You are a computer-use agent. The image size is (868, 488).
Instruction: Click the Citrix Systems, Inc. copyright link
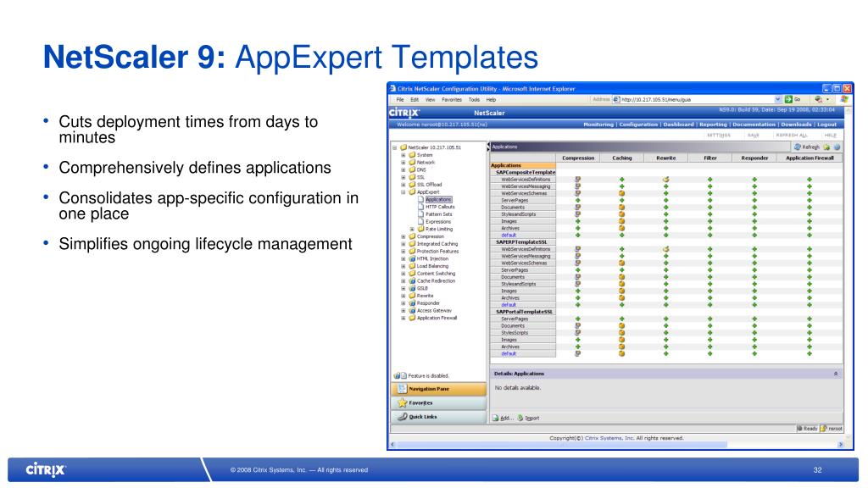point(609,438)
